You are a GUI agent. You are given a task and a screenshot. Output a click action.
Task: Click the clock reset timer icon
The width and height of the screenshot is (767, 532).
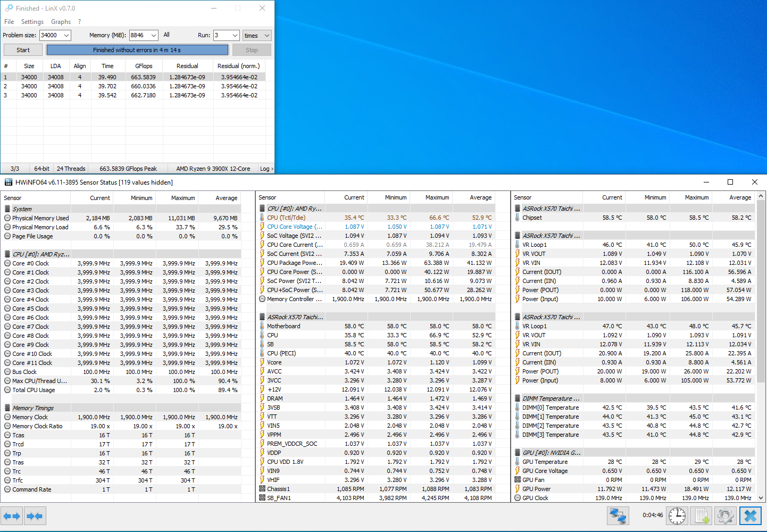tap(677, 516)
